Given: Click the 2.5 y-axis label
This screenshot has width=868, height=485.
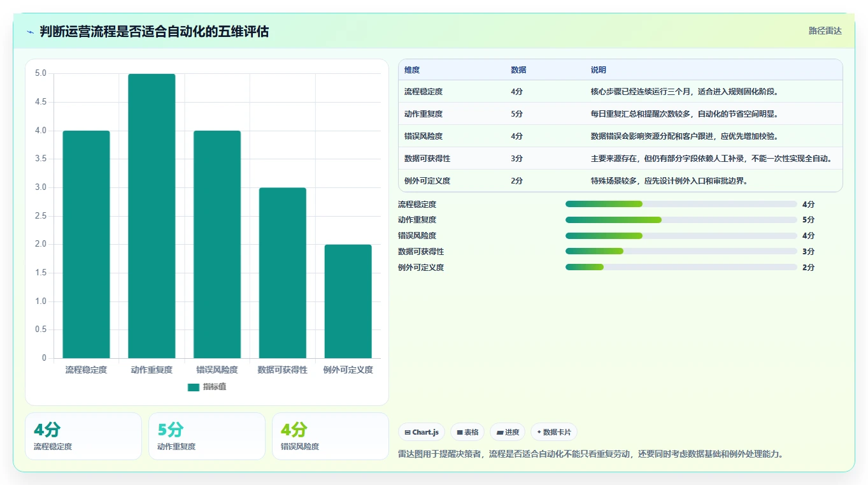Looking at the screenshot, I should pyautogui.click(x=41, y=216).
